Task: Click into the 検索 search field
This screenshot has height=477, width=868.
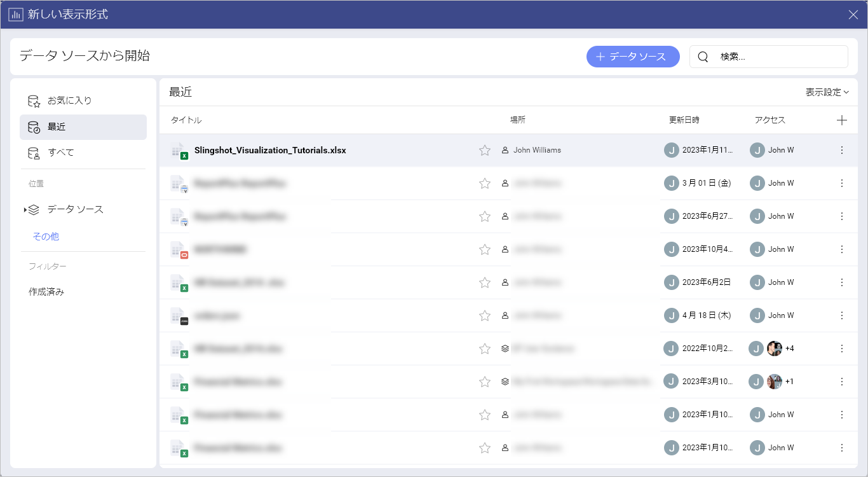Action: (769, 57)
